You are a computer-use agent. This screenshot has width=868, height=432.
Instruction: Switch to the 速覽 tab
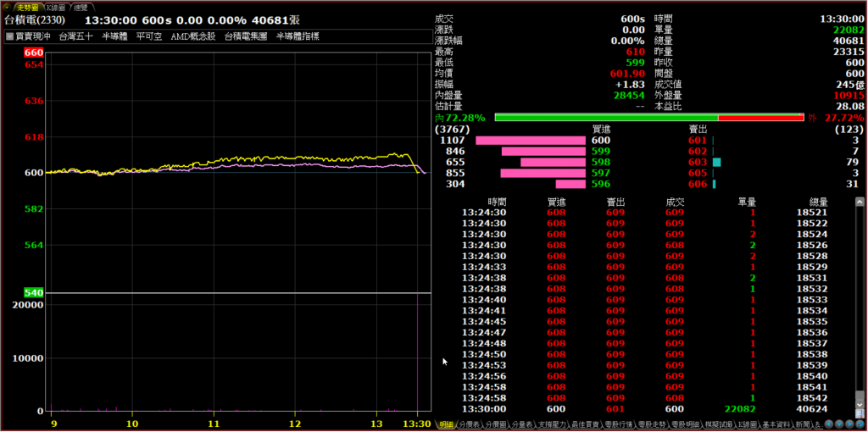(x=81, y=8)
